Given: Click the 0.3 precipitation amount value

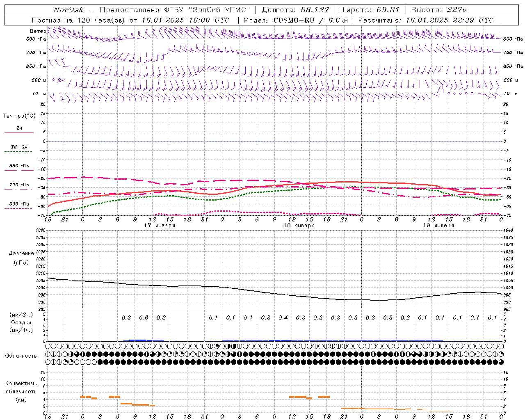Looking at the screenshot, I should [126, 318].
